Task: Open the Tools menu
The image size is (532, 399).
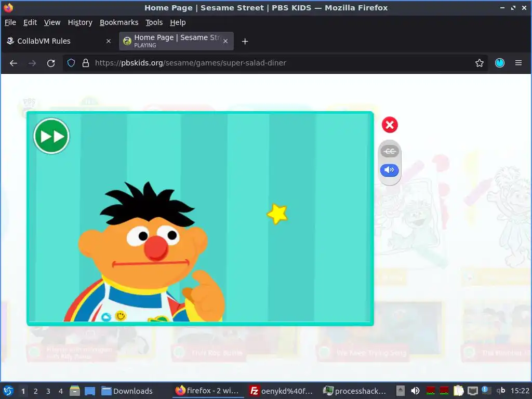Action: tap(154, 22)
